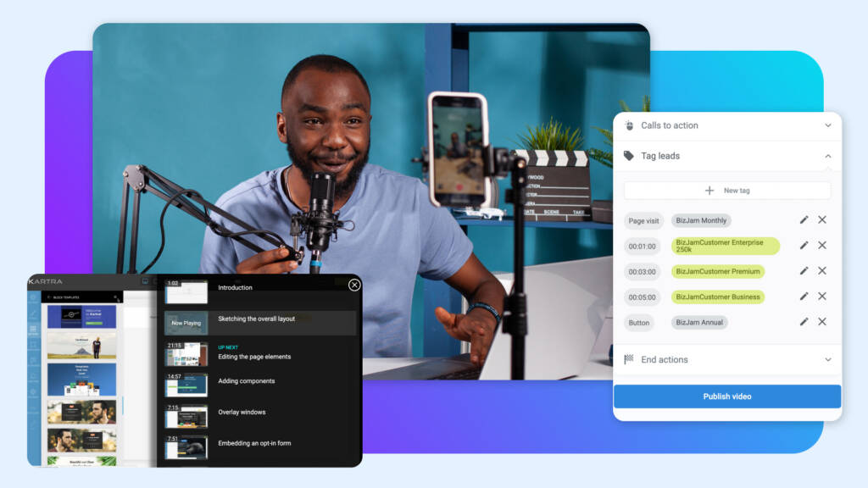Edit the BizJamCustomer Business row
The height and width of the screenshot is (488, 868).
point(804,296)
